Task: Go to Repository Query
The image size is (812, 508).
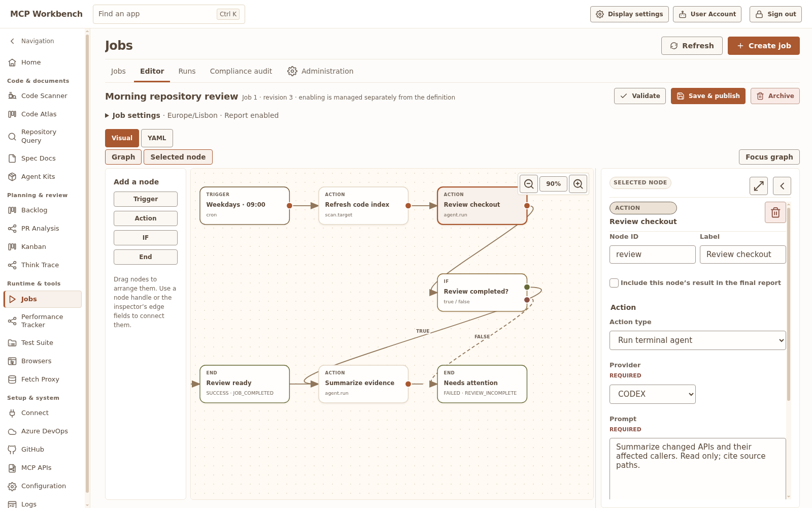Action: tap(43, 136)
